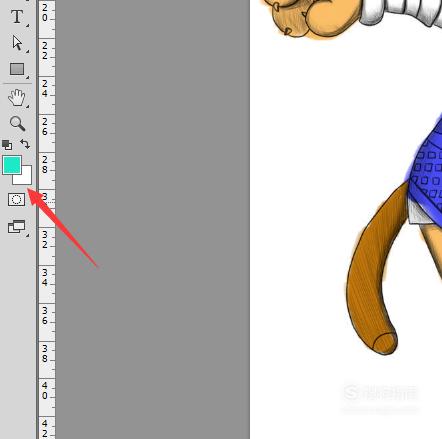This screenshot has width=442, height=439.
Task: Select the Hand tool
Action: point(17,98)
